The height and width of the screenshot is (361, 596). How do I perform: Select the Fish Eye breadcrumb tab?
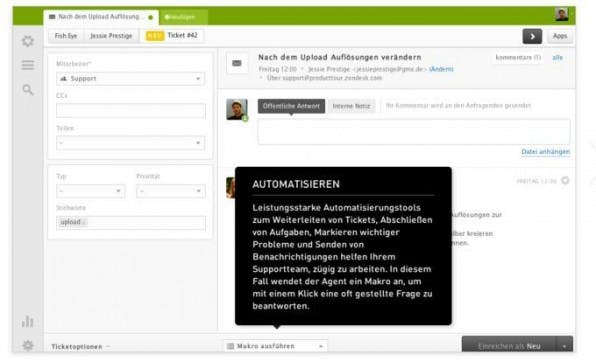(x=66, y=36)
